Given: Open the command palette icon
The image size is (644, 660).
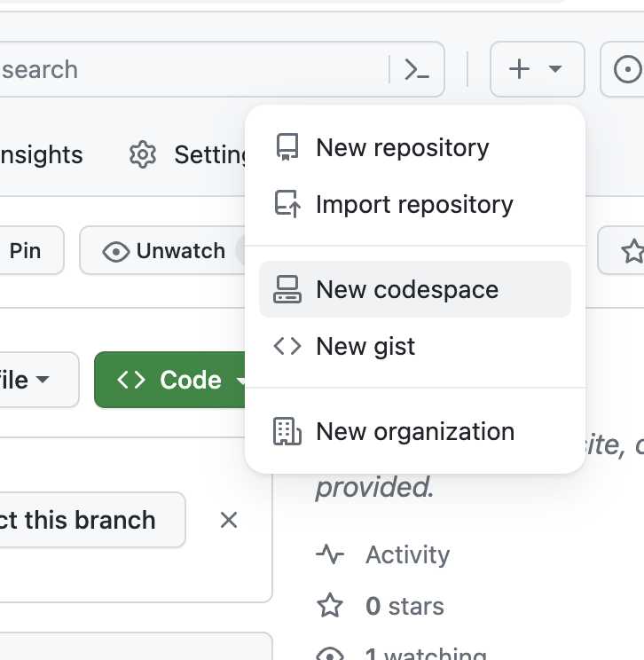Looking at the screenshot, I should tap(416, 69).
